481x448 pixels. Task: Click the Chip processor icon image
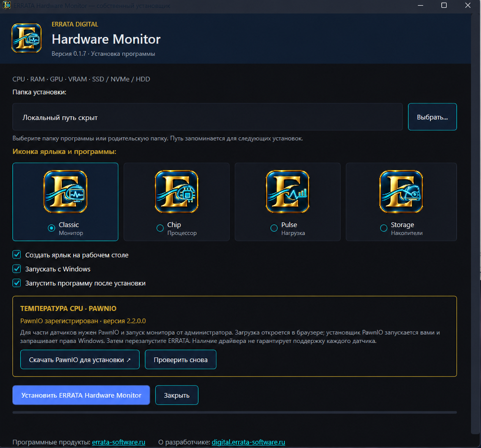(177, 192)
